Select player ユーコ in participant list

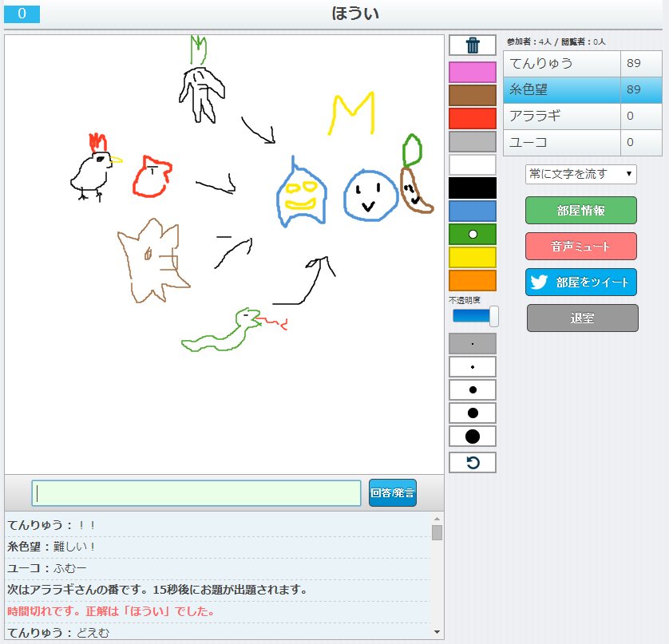583,143
